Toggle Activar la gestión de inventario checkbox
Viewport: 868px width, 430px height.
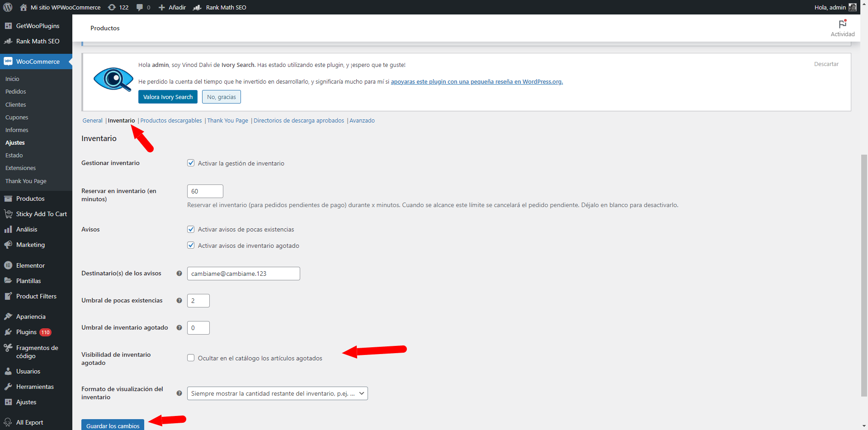click(x=191, y=163)
